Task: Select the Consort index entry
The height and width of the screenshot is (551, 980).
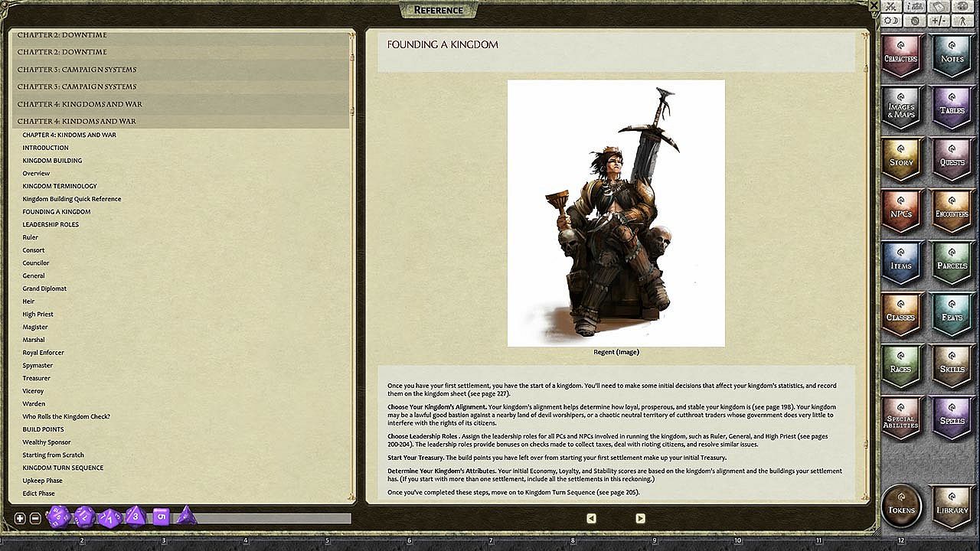Action: tap(34, 250)
